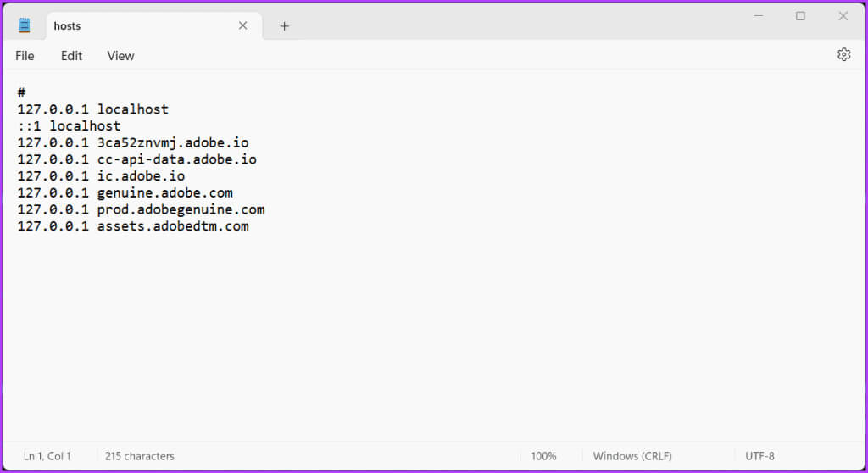
Task: Click the Windows (CRLF) line ending indicator
Action: [x=632, y=456]
